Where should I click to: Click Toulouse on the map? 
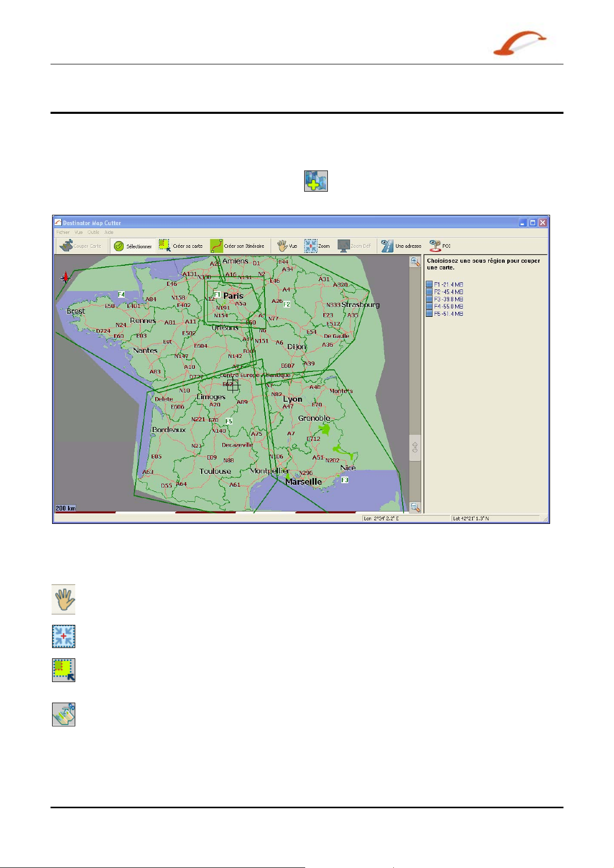[x=215, y=471]
